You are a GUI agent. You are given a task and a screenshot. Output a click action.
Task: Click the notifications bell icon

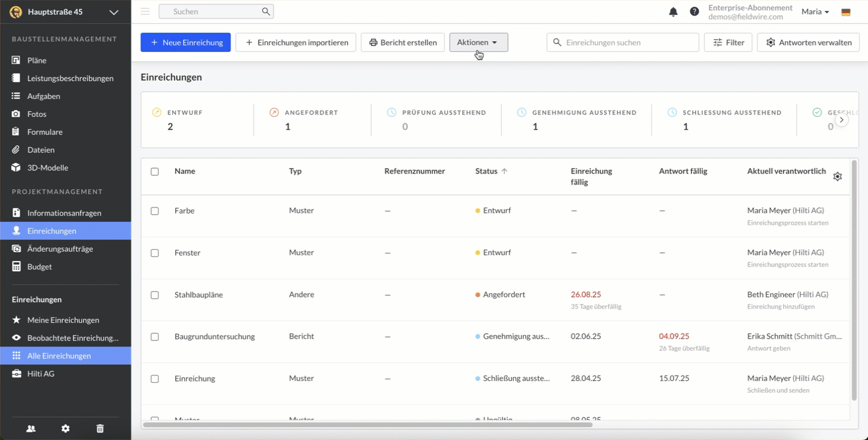point(673,12)
